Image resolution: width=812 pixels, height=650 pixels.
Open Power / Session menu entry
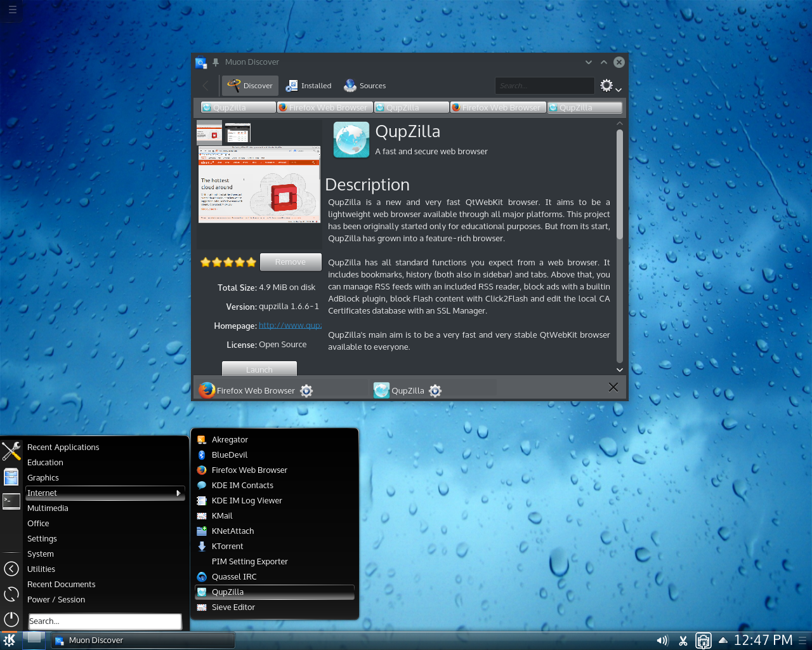coord(105,599)
